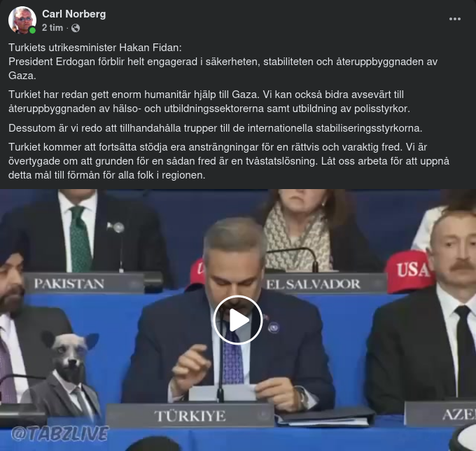Click the @TABZLIVE watermark in the video
This screenshot has height=451, width=476.
click(x=59, y=433)
